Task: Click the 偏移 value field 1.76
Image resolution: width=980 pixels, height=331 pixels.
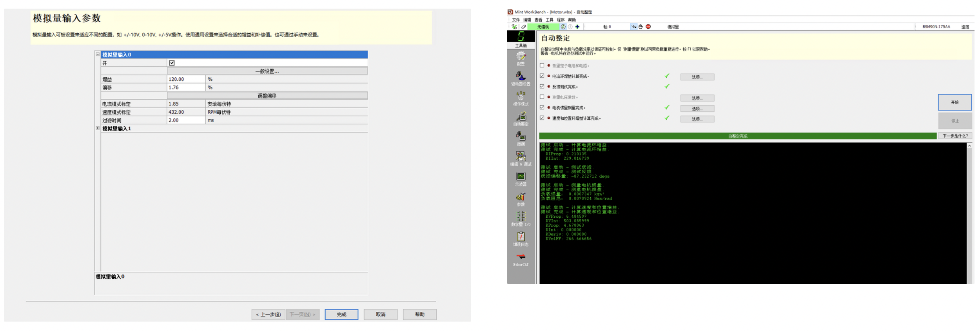Action: 186,87
